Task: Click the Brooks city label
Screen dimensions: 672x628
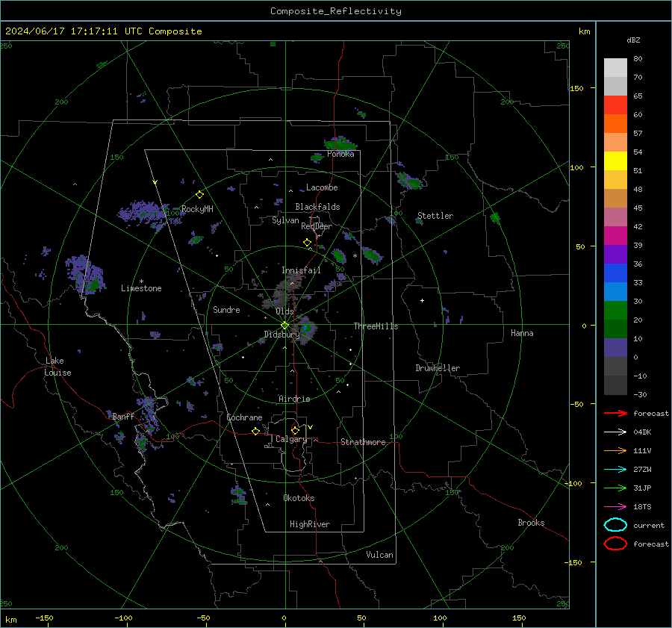Action: tap(531, 523)
